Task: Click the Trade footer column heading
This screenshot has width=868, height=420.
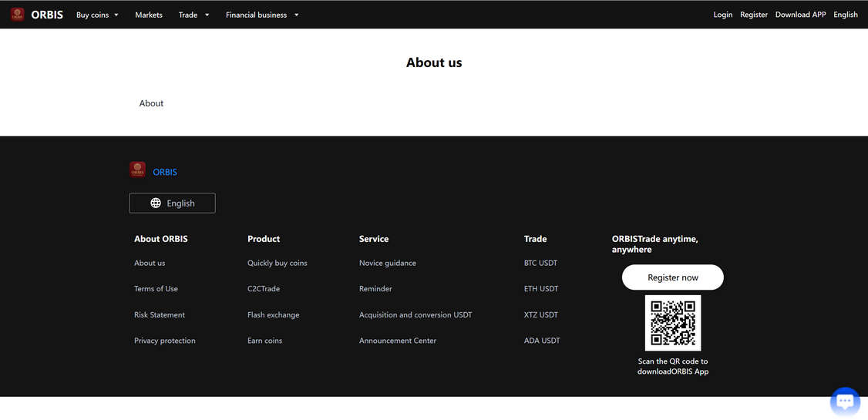Action: pyautogui.click(x=535, y=239)
